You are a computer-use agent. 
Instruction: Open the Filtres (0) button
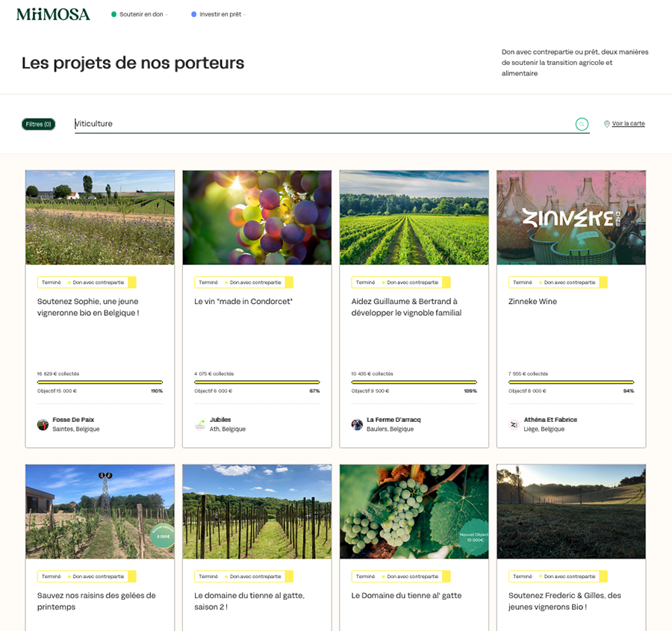click(x=38, y=124)
